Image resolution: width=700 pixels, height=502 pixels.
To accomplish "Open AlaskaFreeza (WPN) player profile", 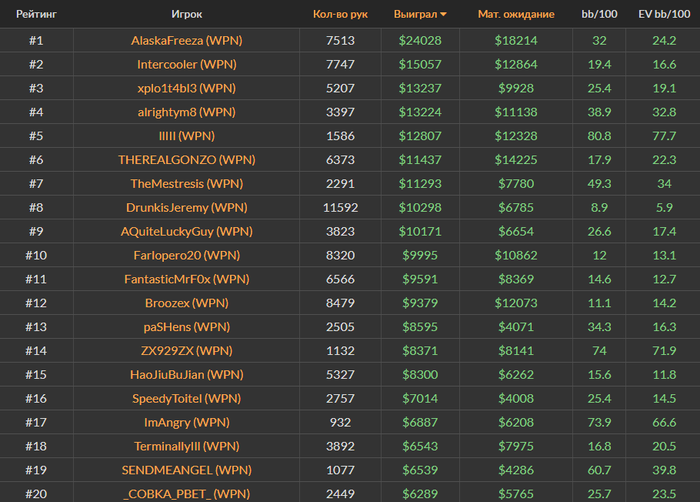I will (x=187, y=41).
